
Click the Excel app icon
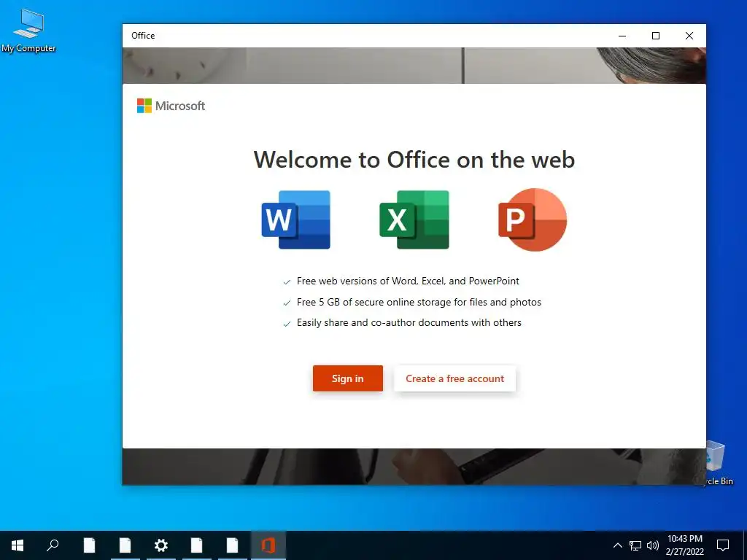point(414,219)
